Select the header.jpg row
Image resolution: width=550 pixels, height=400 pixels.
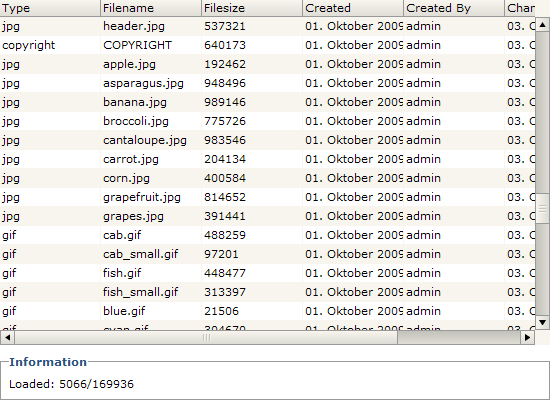[268, 26]
